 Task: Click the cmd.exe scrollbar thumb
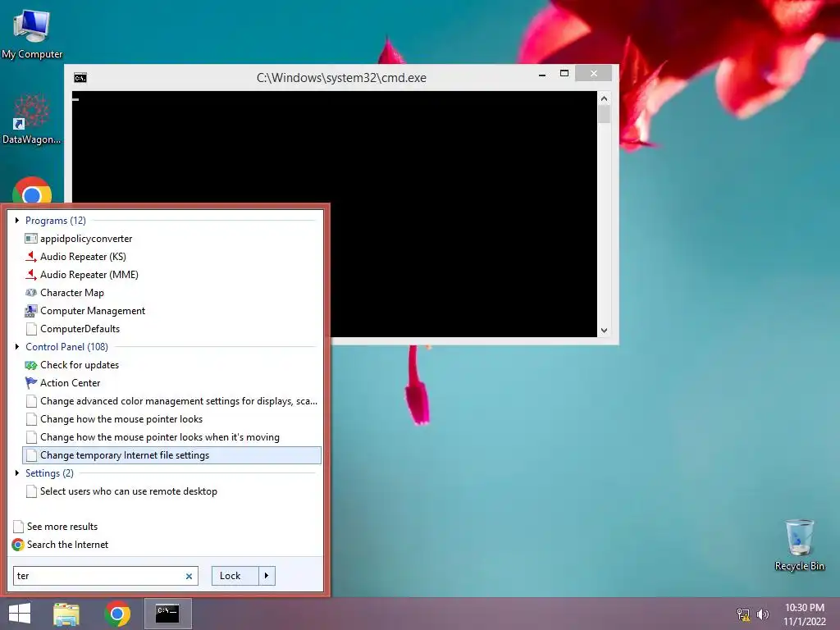605,114
